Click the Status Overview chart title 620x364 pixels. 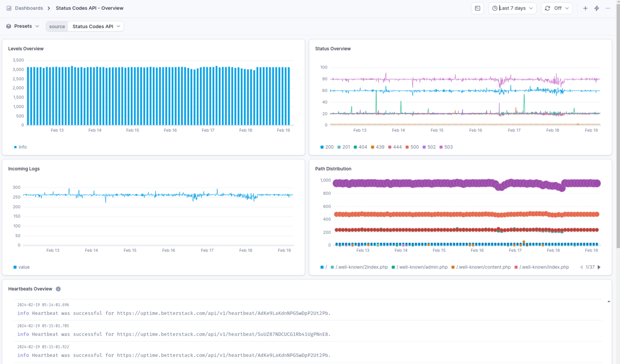click(x=333, y=49)
